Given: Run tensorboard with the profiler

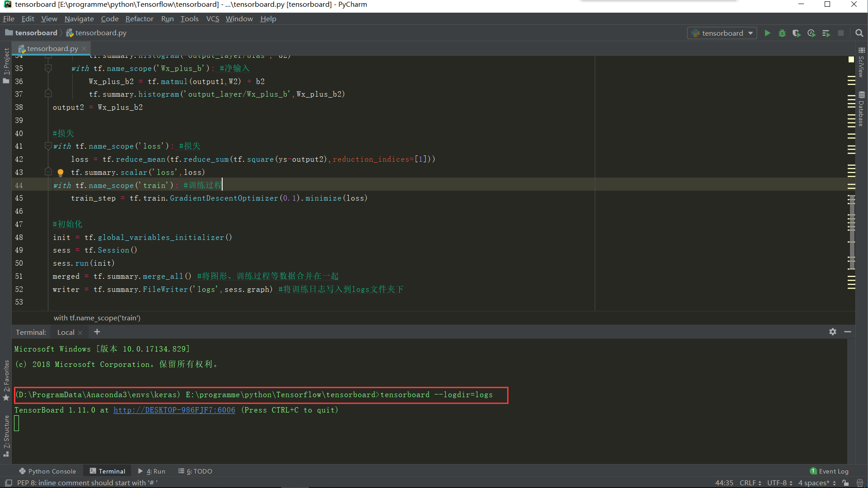Looking at the screenshot, I should pos(811,33).
